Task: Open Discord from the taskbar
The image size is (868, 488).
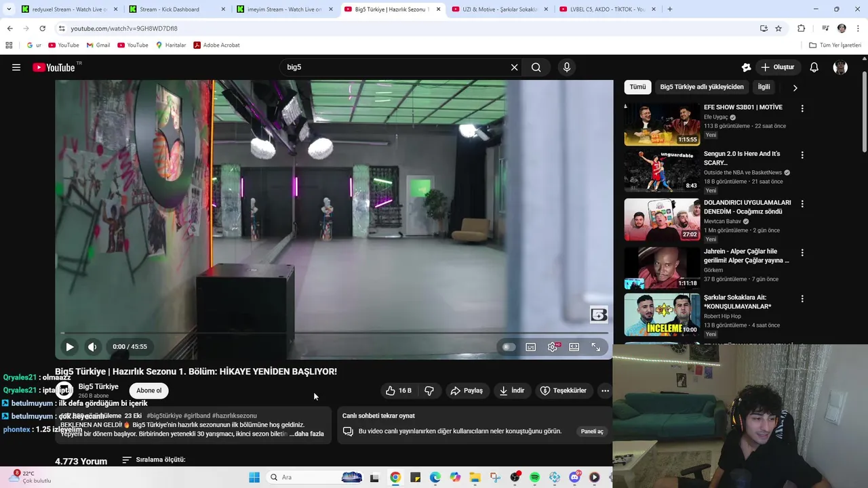Action: tap(574, 477)
